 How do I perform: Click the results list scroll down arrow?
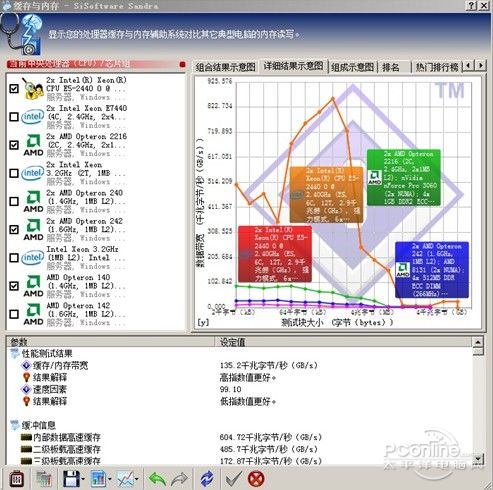478,459
